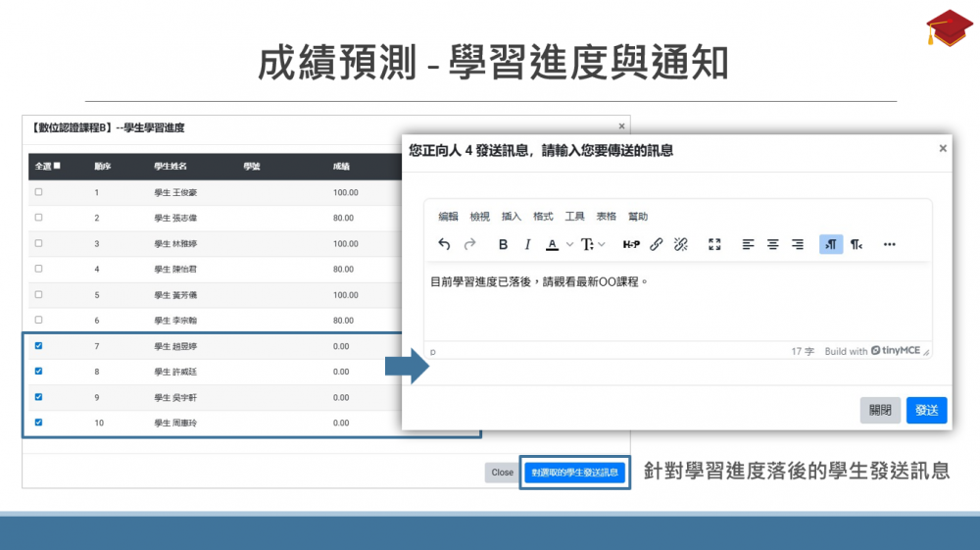Apply the text color A swatch

pos(553,244)
